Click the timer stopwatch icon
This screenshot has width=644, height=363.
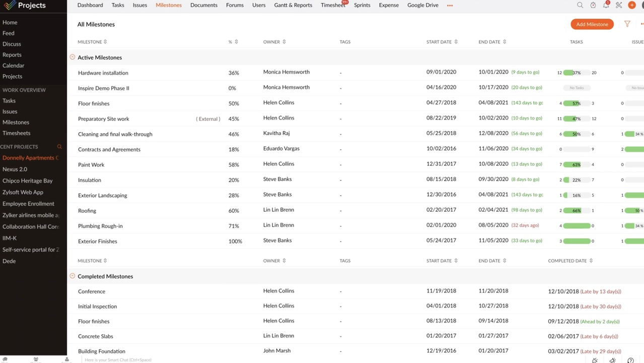(x=593, y=5)
